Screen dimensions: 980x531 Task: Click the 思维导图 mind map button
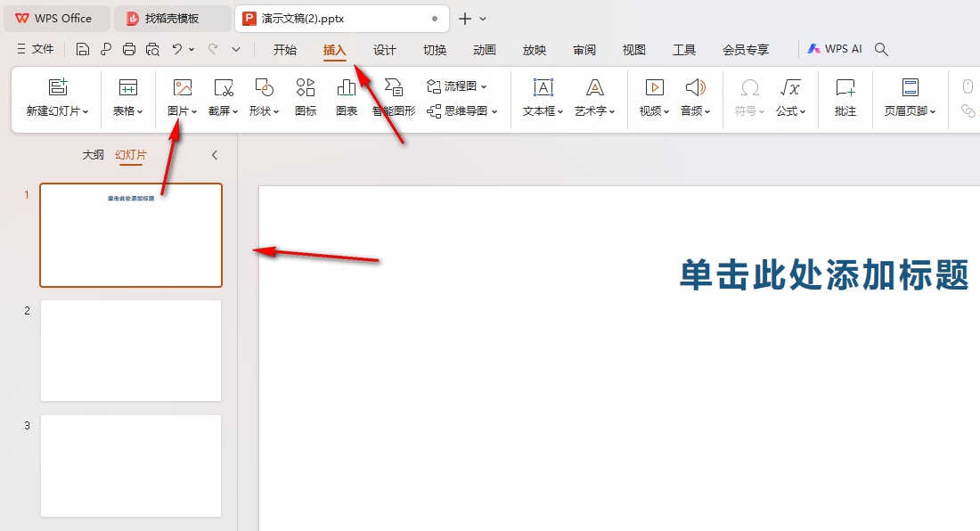[461, 111]
